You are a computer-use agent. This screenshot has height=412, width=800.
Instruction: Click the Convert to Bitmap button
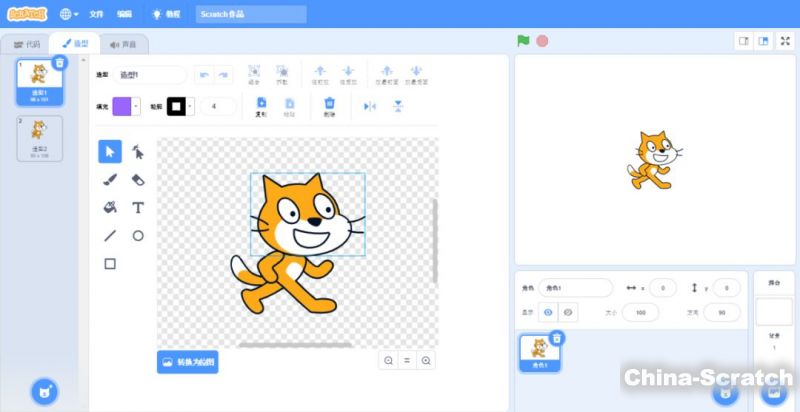[x=187, y=361]
